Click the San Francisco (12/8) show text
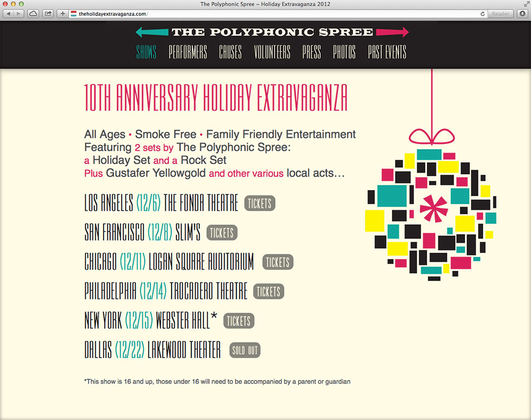531x420 pixels. [142, 233]
